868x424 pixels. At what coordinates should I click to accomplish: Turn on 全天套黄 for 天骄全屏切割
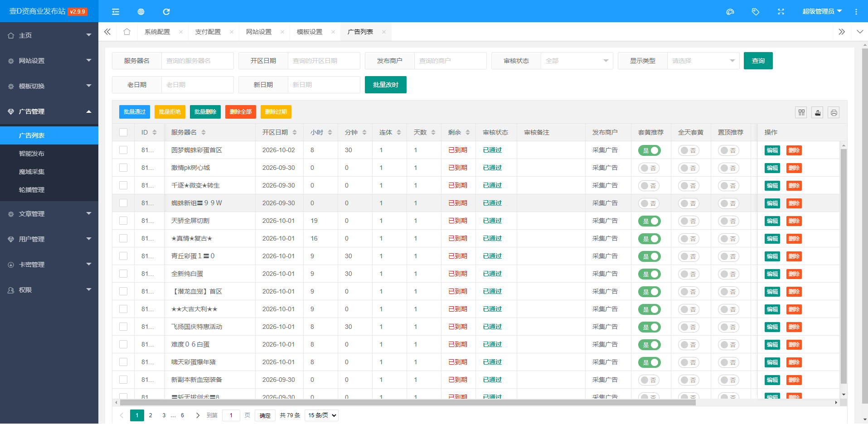coord(689,221)
